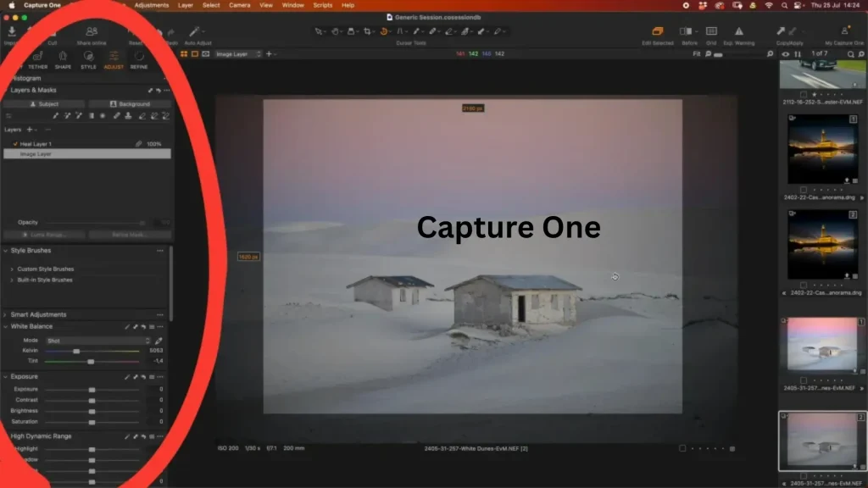Click the Subject masking button
Viewport: 868px width, 488px height.
click(44, 104)
